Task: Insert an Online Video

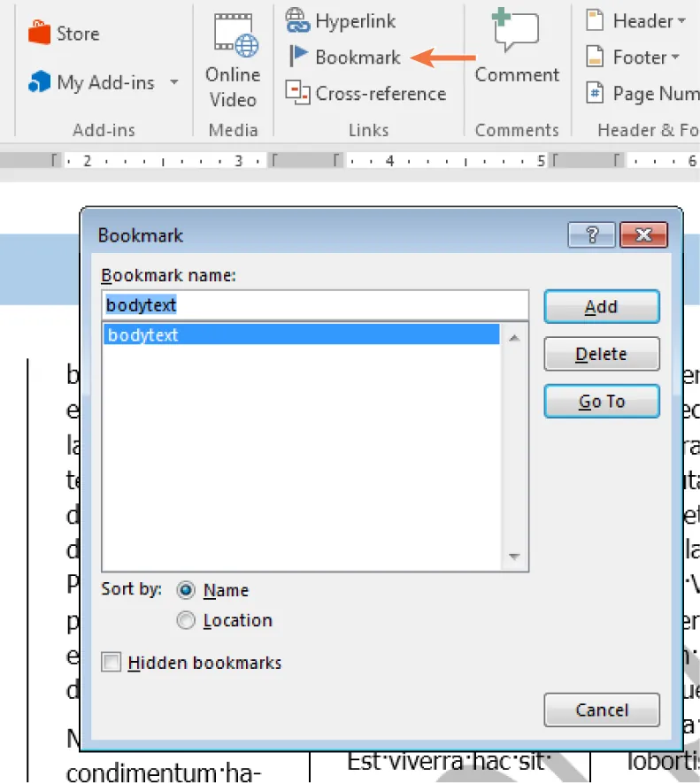Action: pyautogui.click(x=233, y=60)
